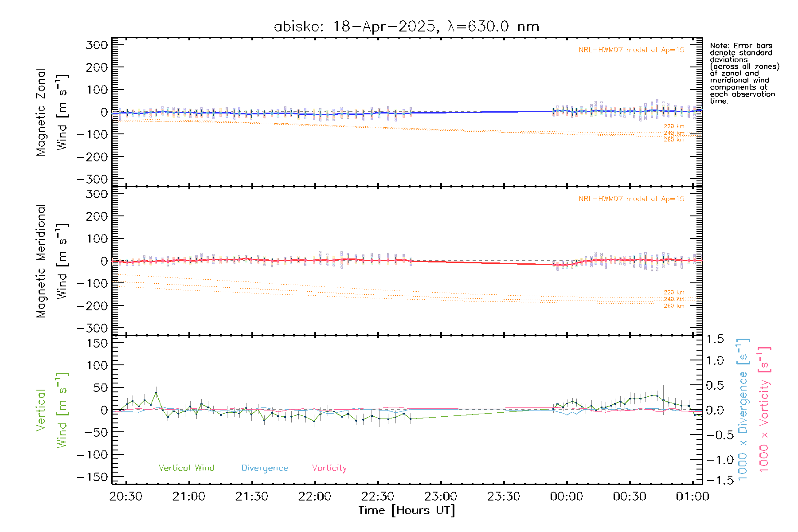Click the green 'Vertical Wind' legend label
The image size is (798, 532).
[186, 468]
